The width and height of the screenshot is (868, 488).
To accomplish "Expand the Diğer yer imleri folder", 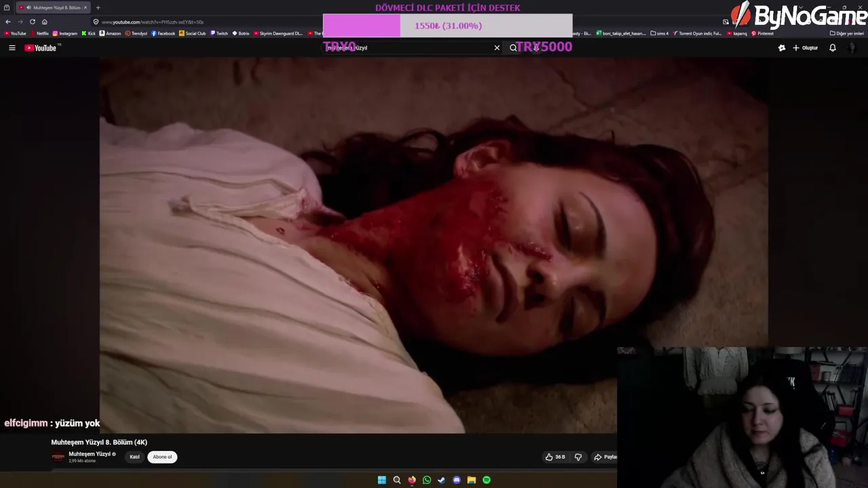I will [x=847, y=33].
